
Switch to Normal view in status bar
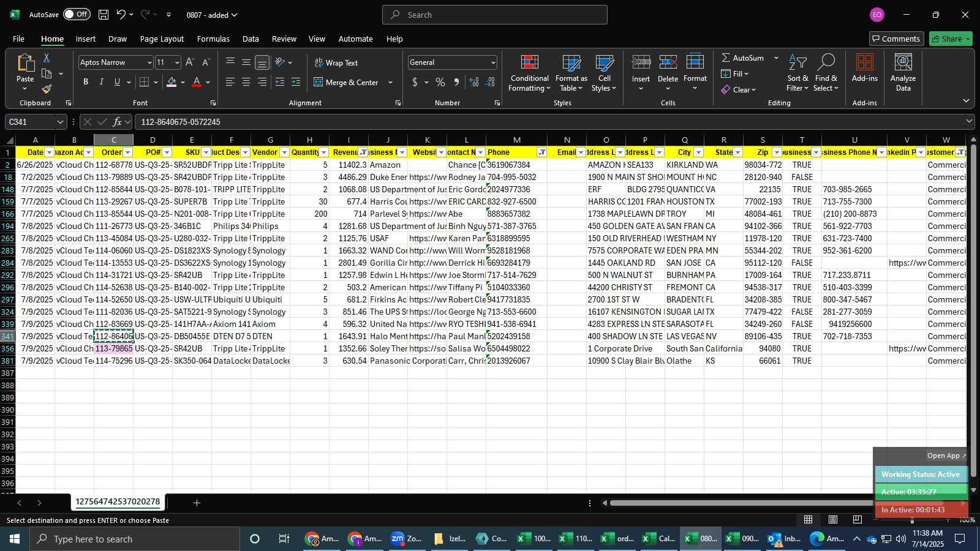click(809, 519)
